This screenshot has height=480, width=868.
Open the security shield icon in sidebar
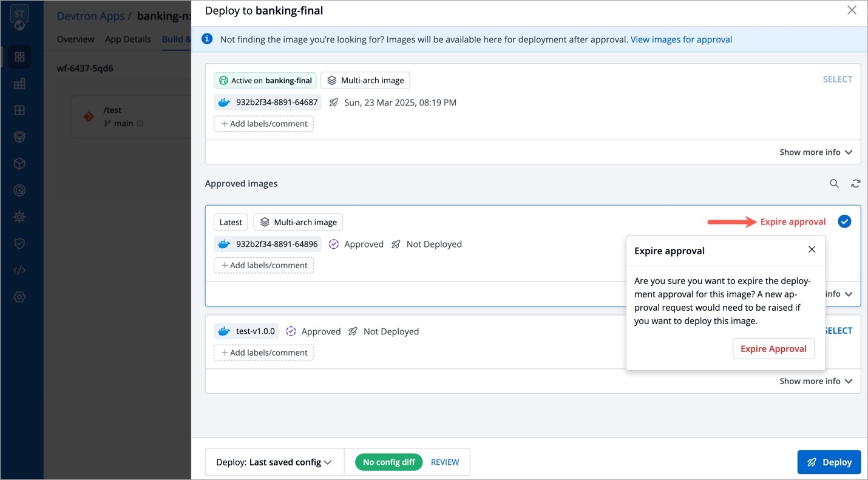click(x=19, y=243)
